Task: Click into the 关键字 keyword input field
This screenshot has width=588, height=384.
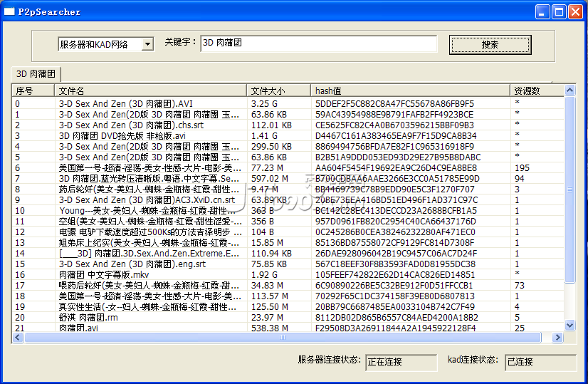Action: coord(318,43)
